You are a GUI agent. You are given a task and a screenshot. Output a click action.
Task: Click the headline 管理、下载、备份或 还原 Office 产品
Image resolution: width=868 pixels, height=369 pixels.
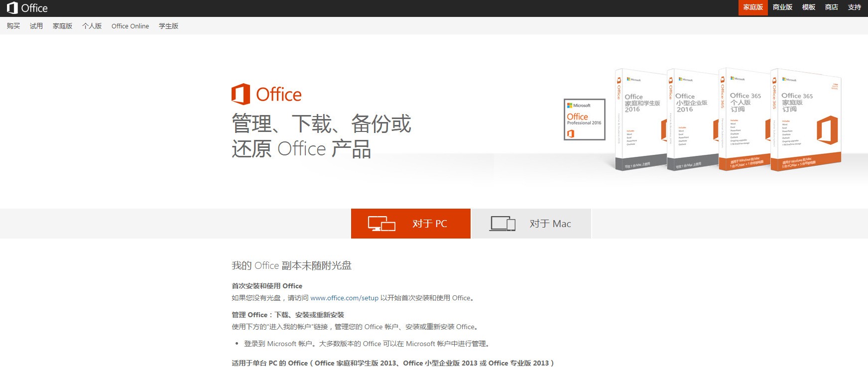tap(321, 136)
